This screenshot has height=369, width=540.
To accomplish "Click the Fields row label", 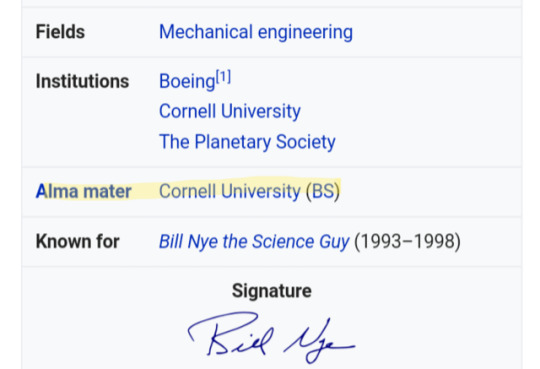I will pos(60,32).
